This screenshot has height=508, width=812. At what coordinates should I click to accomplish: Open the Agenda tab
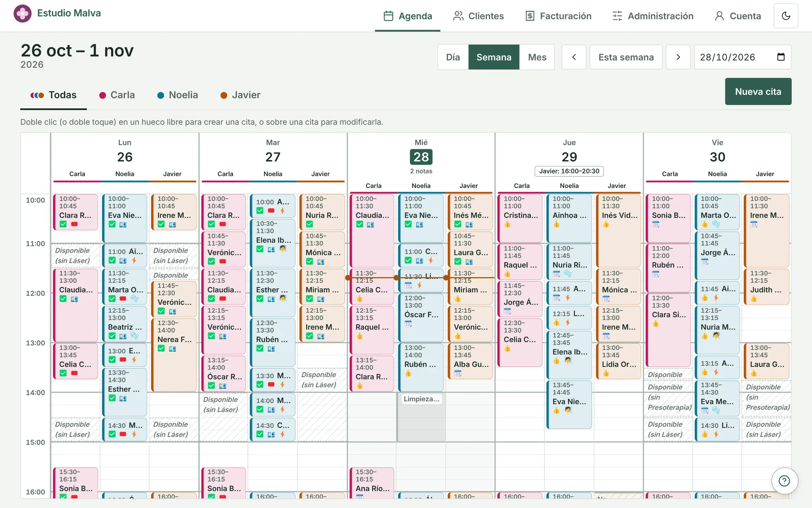408,16
